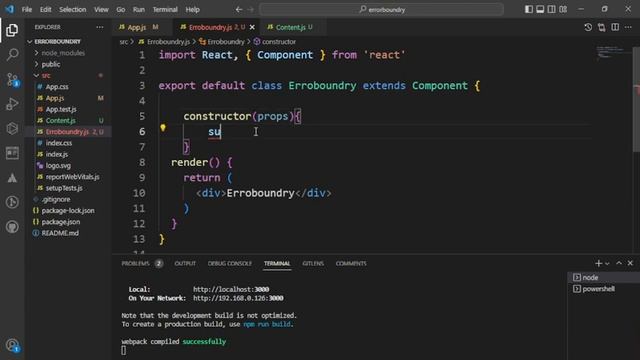Create a new terminal with plus icon
The image size is (640, 360).
[598, 264]
